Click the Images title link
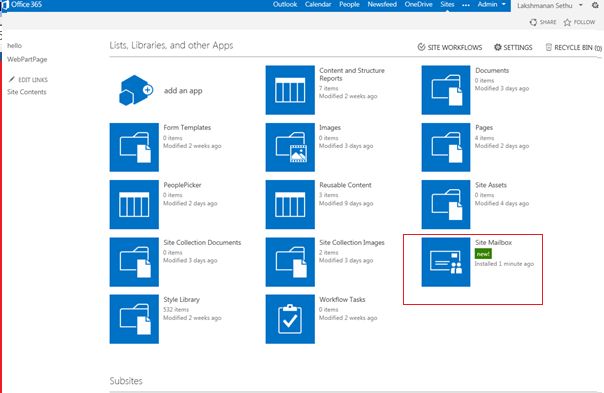 coord(330,128)
